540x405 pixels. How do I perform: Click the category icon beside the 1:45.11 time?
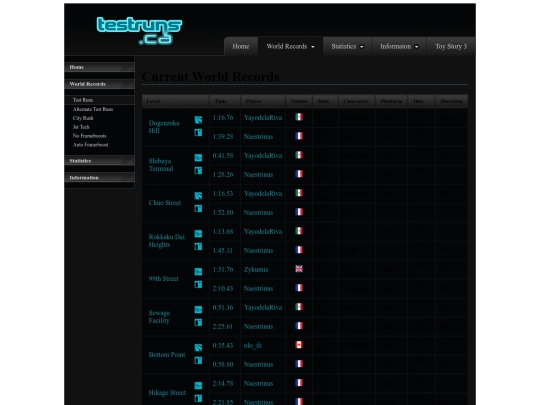click(x=198, y=247)
